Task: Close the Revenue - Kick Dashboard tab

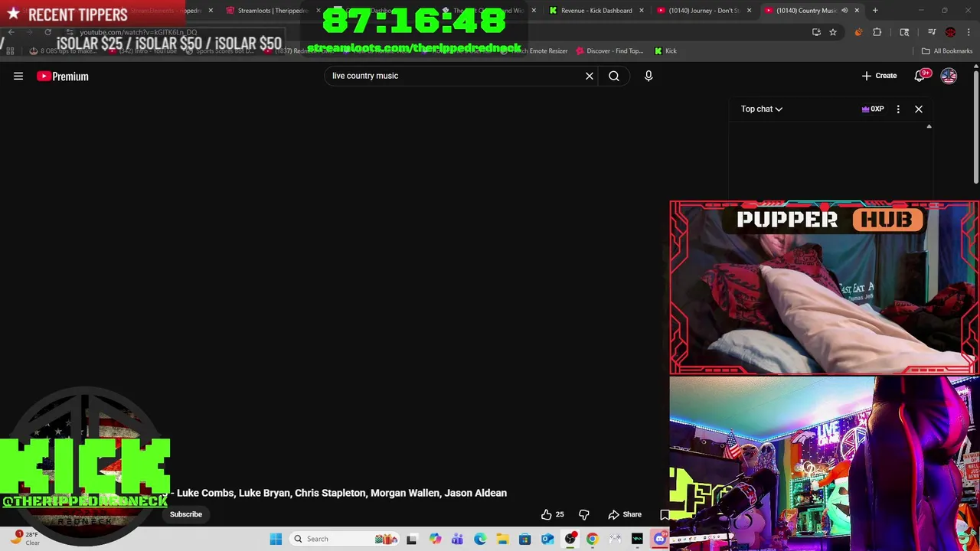Action: point(642,10)
